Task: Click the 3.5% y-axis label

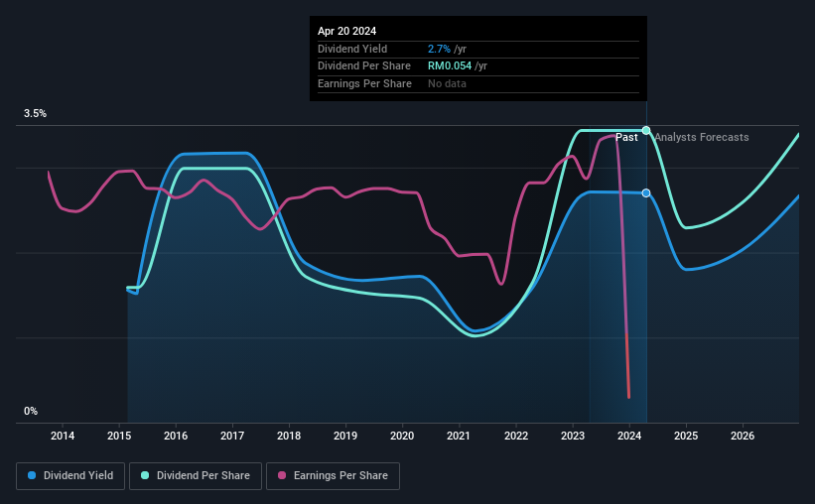Action: [x=35, y=113]
